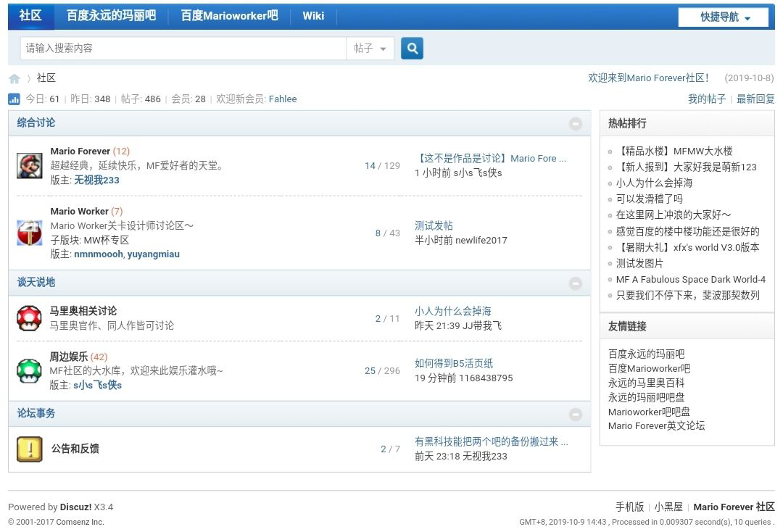The height and width of the screenshot is (532, 783).
Task: Open the 谈天说地 category title
Action: tap(36, 283)
